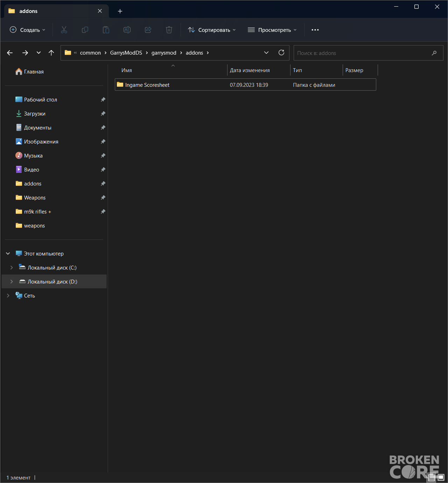Open recent locations chevron dropdown

[x=38, y=53]
